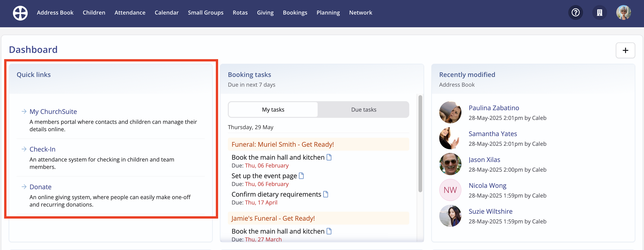644x250 pixels.
Task: Open Calendar module
Action: pos(166,12)
